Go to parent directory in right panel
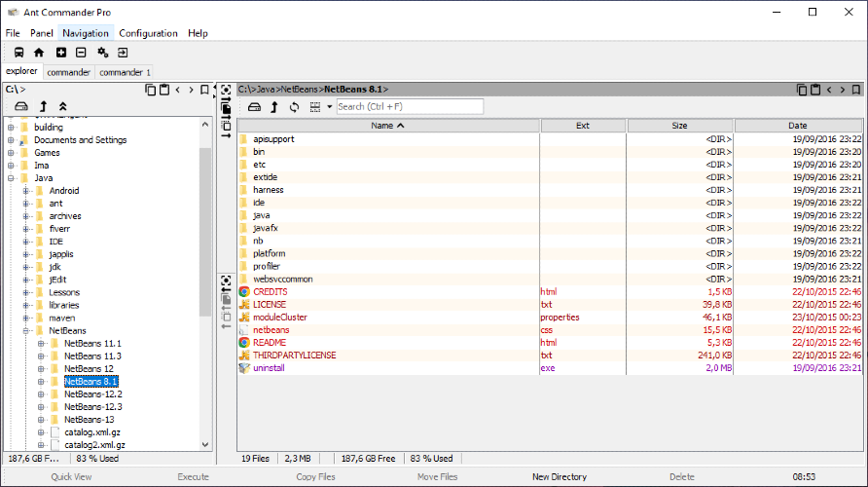Screen dimensions: 868x487 click(274, 107)
